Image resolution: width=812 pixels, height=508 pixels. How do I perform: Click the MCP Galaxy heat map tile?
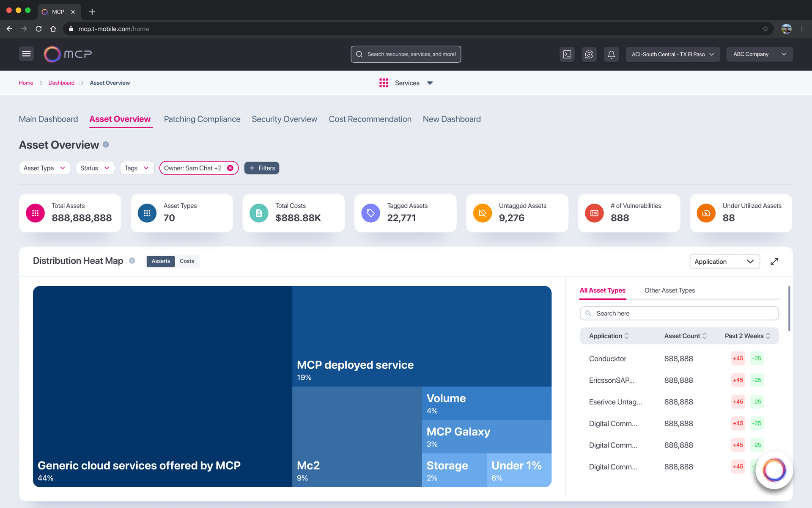click(487, 436)
